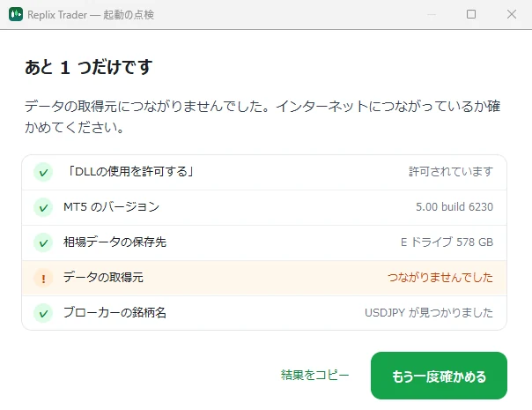The width and height of the screenshot is (532, 410).
Task: Select the MT5 のバージョン row label
Action: coord(111,207)
